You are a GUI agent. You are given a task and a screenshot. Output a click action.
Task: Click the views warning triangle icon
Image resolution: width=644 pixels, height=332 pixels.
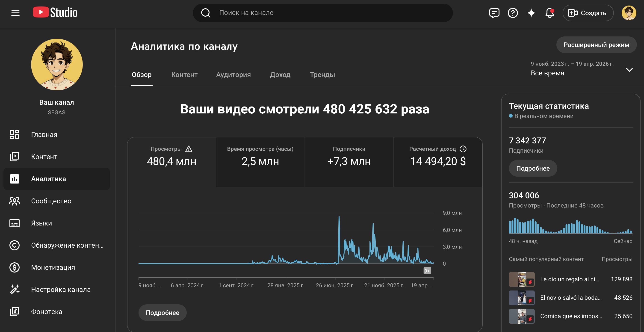pyautogui.click(x=189, y=149)
